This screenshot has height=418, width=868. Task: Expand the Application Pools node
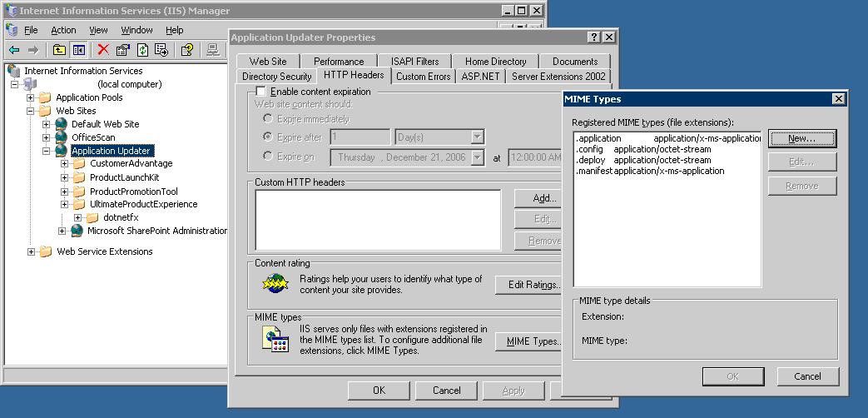(31, 97)
